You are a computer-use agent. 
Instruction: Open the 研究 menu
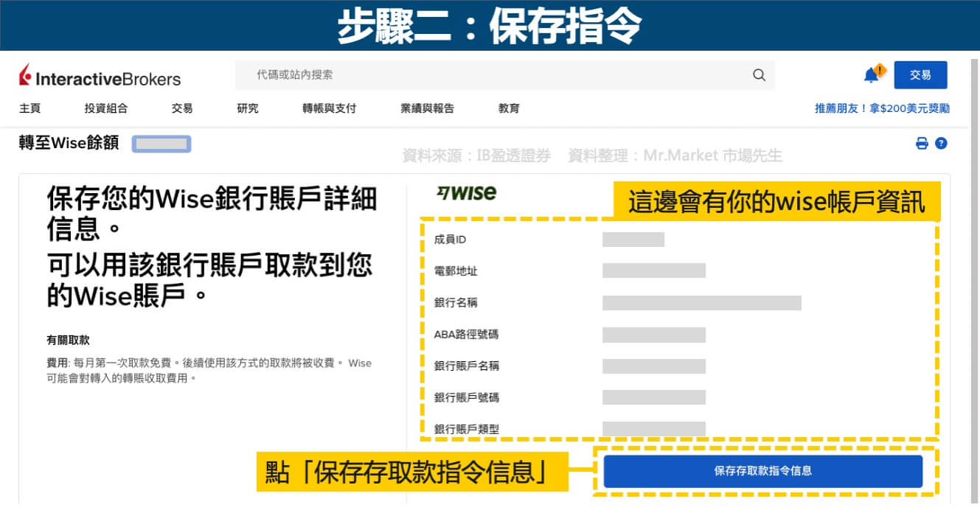pos(248,108)
